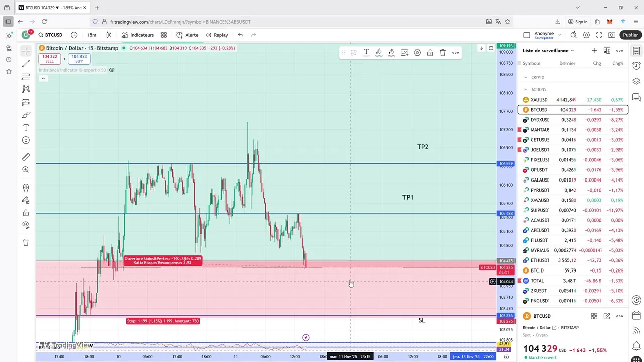Toggle the layout save checkbox next to Anonyme

(x=527, y=35)
